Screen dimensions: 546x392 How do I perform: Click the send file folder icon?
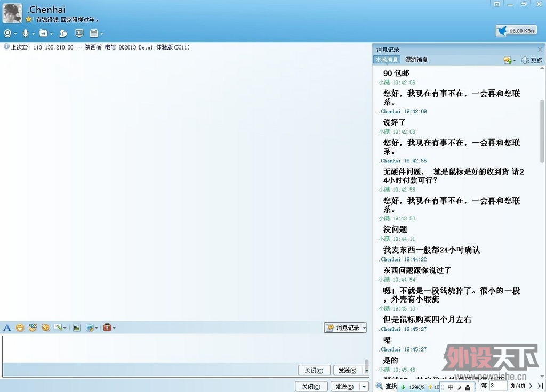pyautogui.click(x=43, y=34)
